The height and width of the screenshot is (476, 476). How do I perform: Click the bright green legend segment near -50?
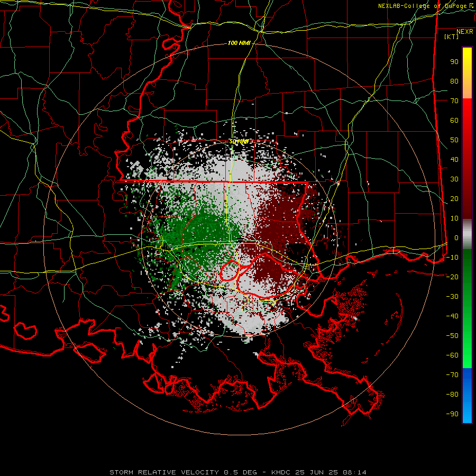click(x=467, y=337)
